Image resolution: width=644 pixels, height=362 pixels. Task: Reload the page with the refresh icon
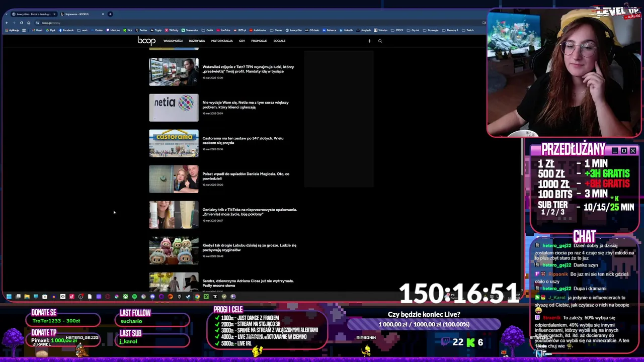pos(21,23)
